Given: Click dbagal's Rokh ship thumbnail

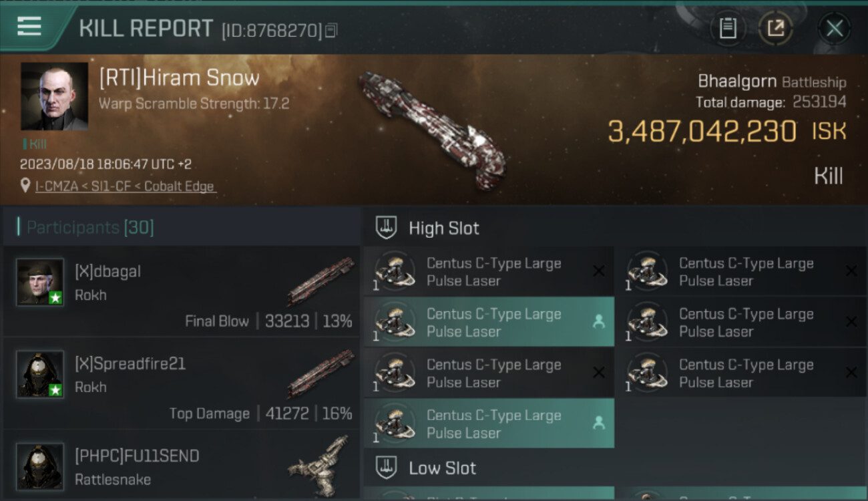Looking at the screenshot, I should [320, 281].
